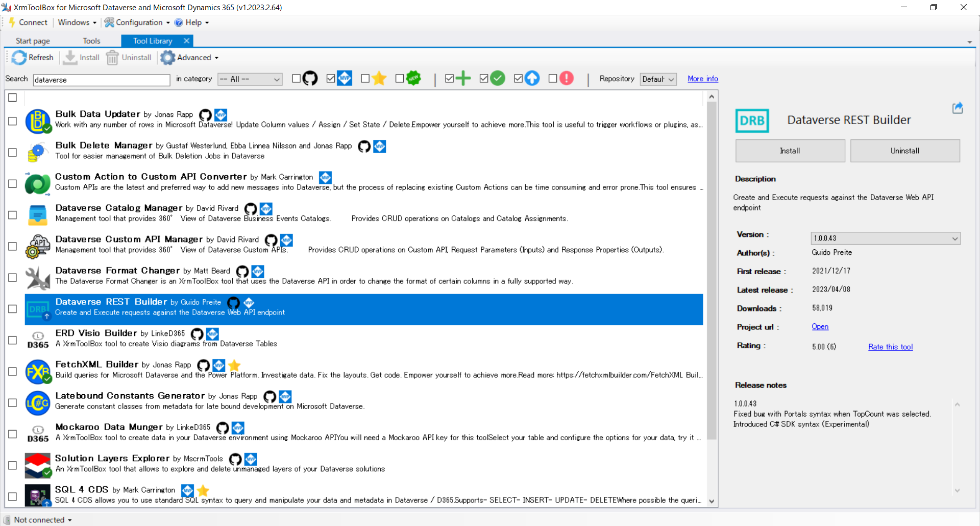Image resolution: width=980 pixels, height=526 pixels.
Task: Toggle the red exclamation filter checkbox
Action: pyautogui.click(x=553, y=79)
